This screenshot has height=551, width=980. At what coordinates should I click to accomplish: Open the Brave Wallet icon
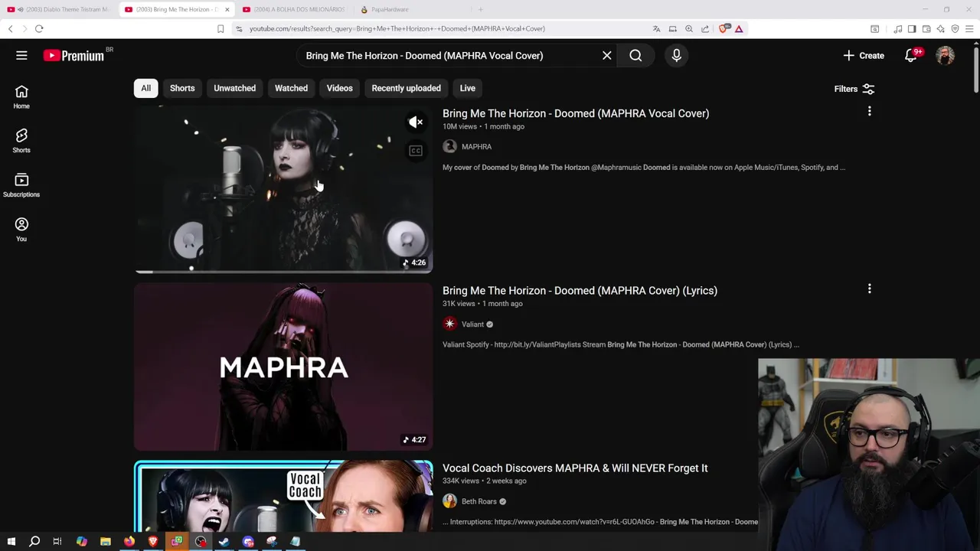926,28
